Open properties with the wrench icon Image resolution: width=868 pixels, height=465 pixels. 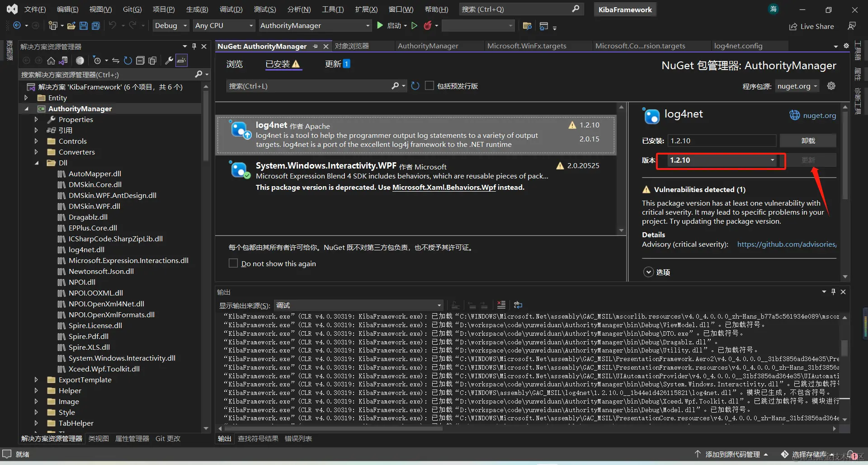169,61
